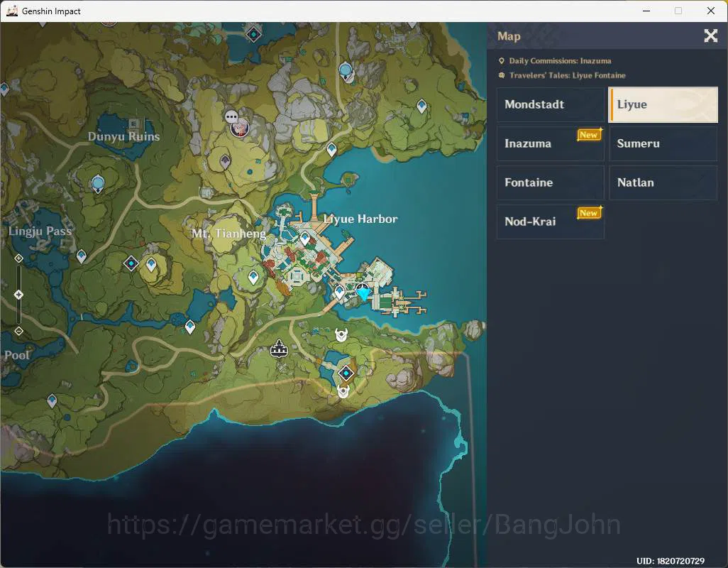
Task: Click the Lingju Pass map label
Action: pos(40,231)
